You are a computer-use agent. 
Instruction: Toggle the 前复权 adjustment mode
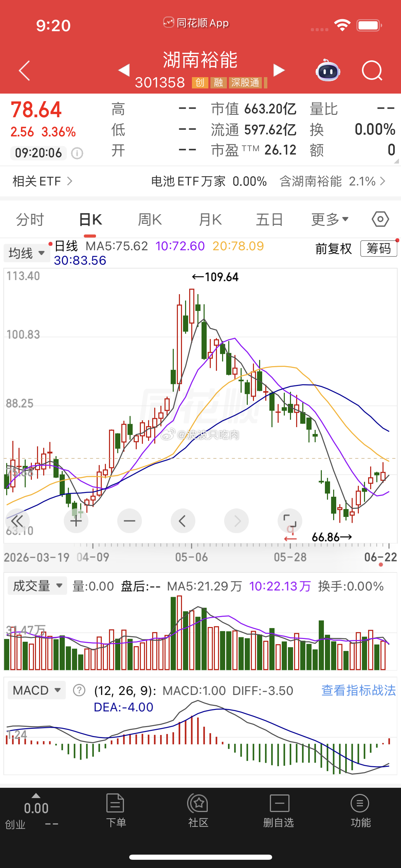(333, 249)
